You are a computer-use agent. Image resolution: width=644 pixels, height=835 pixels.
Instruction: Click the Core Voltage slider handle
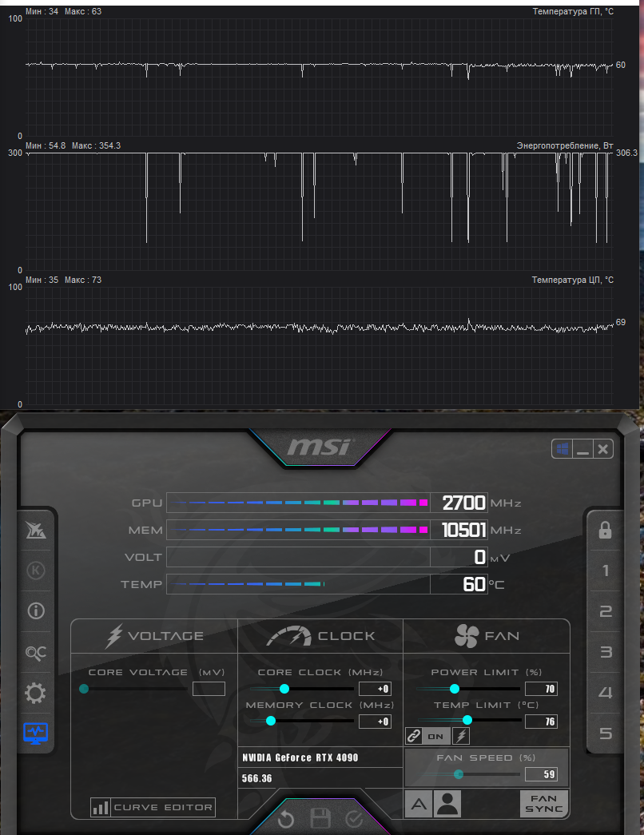tap(84, 689)
